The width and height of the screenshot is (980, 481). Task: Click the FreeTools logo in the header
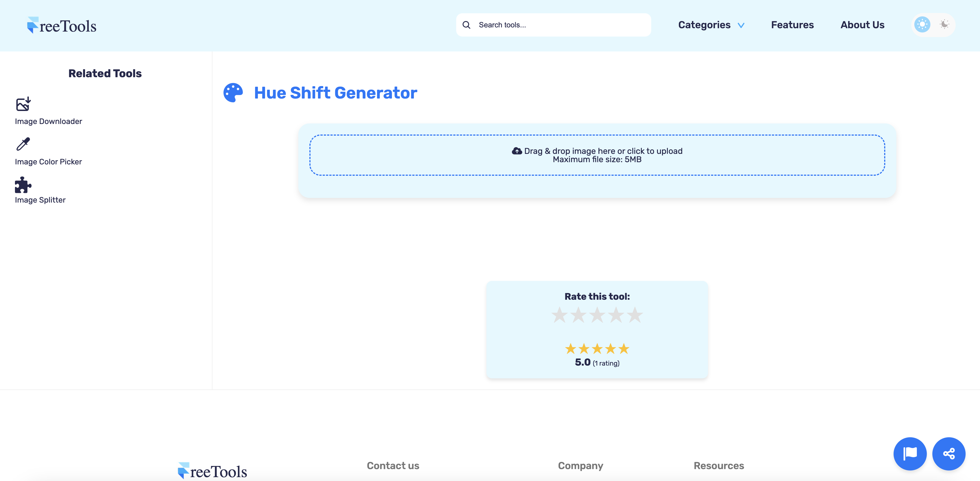tap(61, 25)
